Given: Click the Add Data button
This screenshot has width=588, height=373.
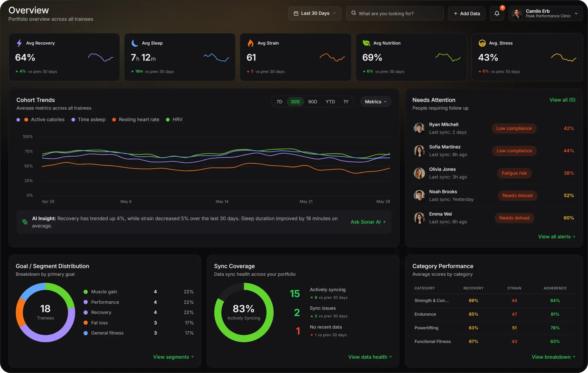Looking at the screenshot, I should 467,13.
